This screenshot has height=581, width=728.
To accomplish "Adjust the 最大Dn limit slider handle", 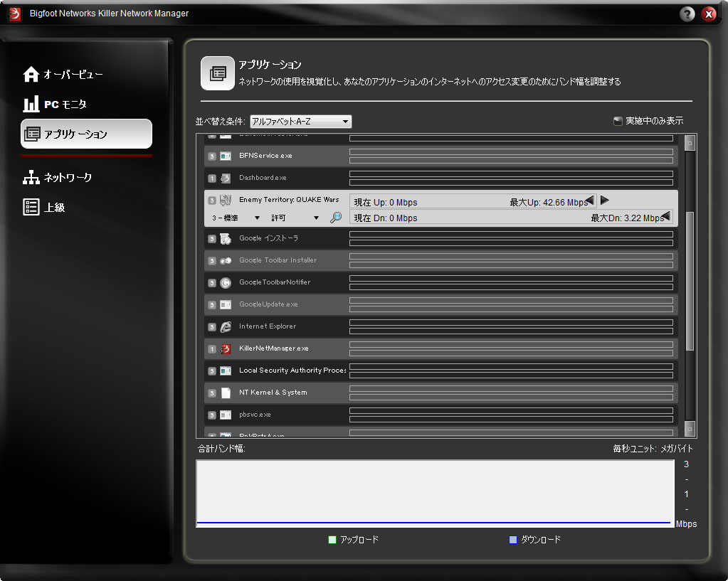I will tap(665, 215).
